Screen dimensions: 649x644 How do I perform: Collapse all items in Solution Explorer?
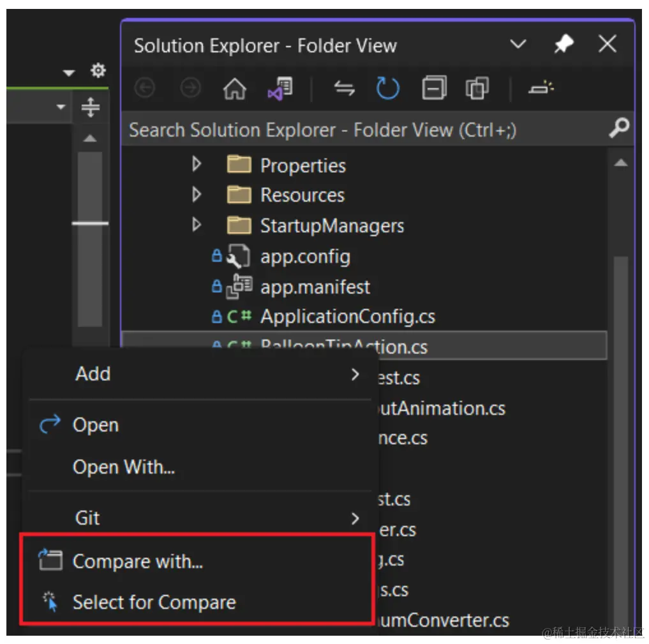pos(434,87)
